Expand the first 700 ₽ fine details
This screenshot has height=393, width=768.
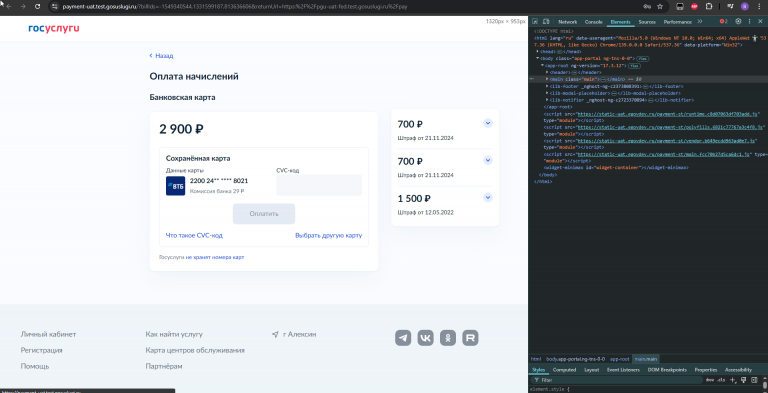click(x=487, y=123)
